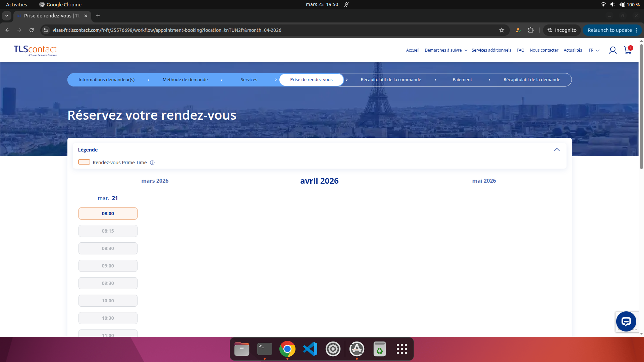Click the info icon next to Rendez-vous Prime Time
This screenshot has width=644, height=362.
(152, 163)
